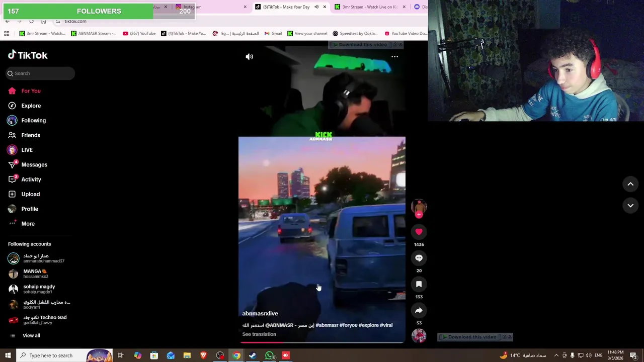Share the video via the arrow icon

(x=419, y=310)
